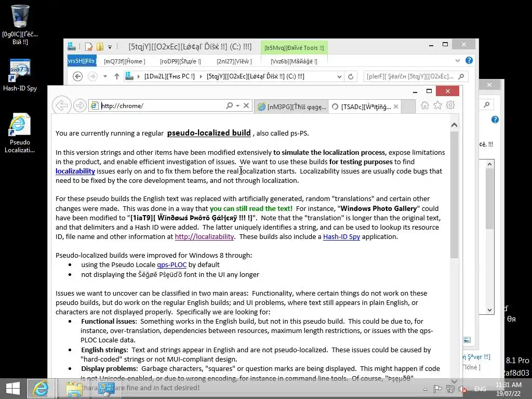Open the IE Tools gear icon
The width and height of the screenshot is (532, 399).
(x=450, y=105)
